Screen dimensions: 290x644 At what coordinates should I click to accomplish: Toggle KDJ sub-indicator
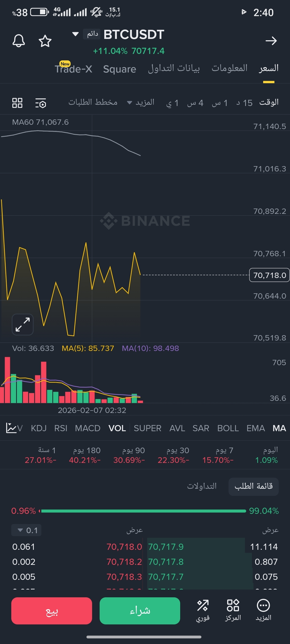pyautogui.click(x=39, y=428)
